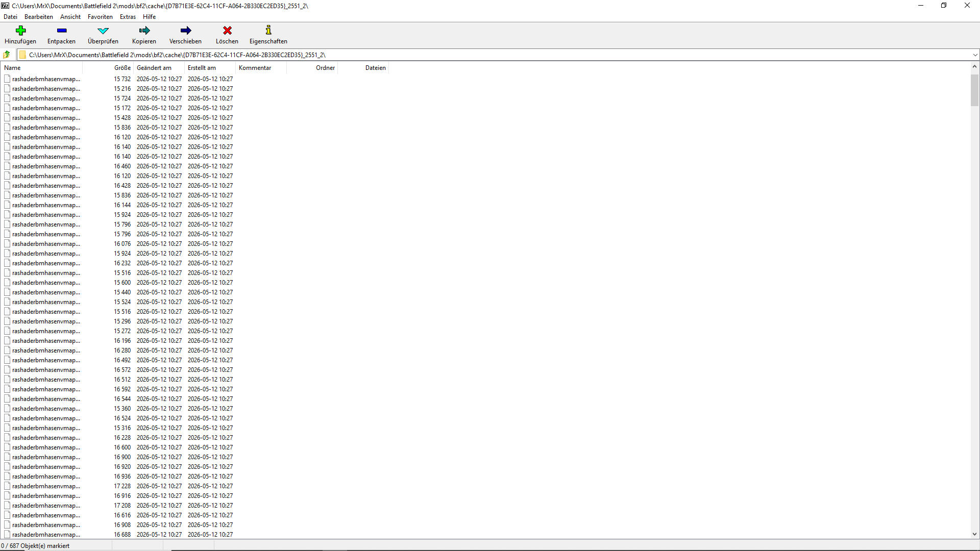Click the Kopieren double-arrow icon
Viewport: 980px width, 551px height.
point(144,31)
